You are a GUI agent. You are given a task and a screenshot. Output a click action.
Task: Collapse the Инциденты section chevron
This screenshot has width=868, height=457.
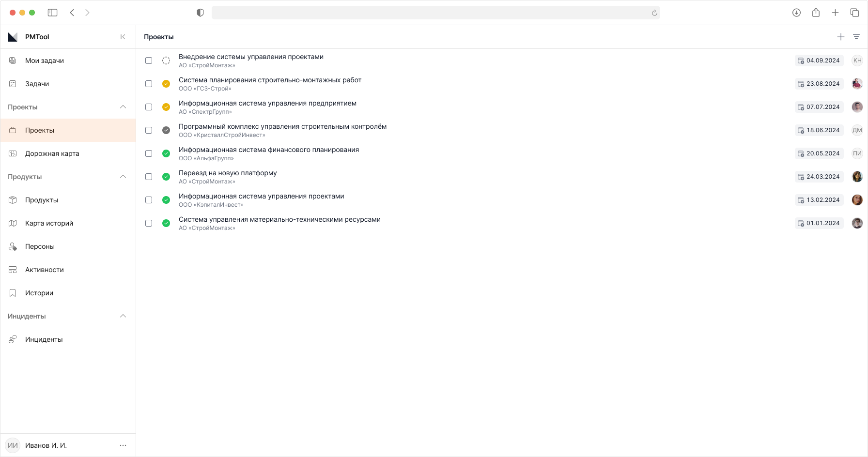(x=123, y=316)
